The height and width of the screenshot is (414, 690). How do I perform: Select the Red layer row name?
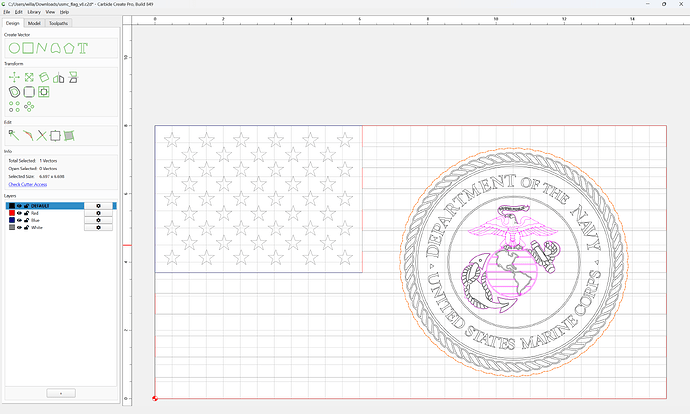35,213
